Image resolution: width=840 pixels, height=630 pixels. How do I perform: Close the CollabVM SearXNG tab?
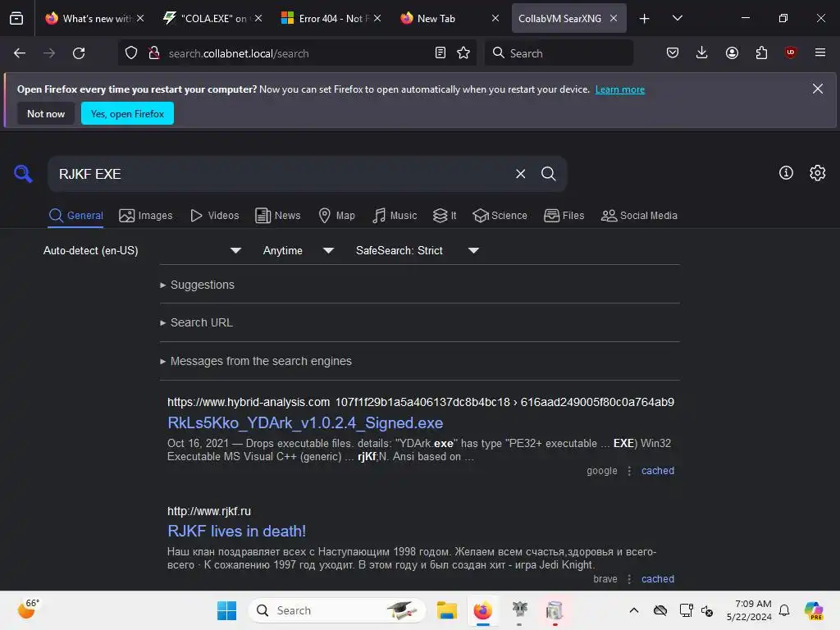(x=614, y=18)
